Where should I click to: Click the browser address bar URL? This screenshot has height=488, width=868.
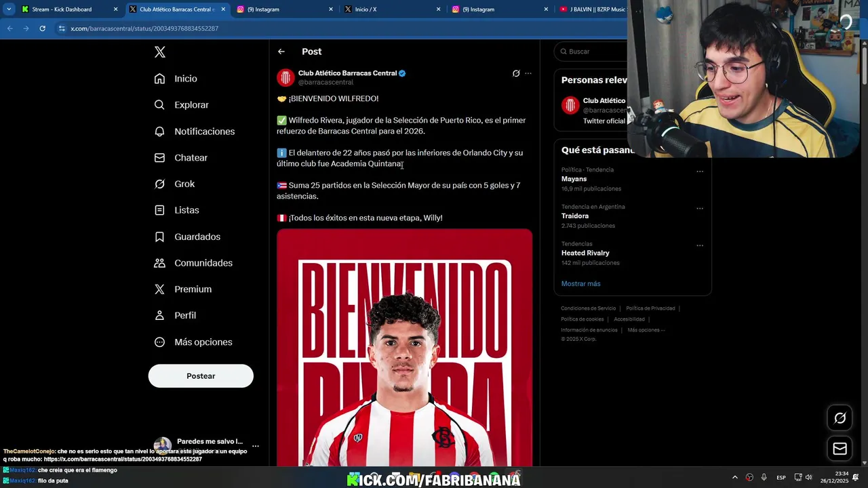[x=144, y=28]
